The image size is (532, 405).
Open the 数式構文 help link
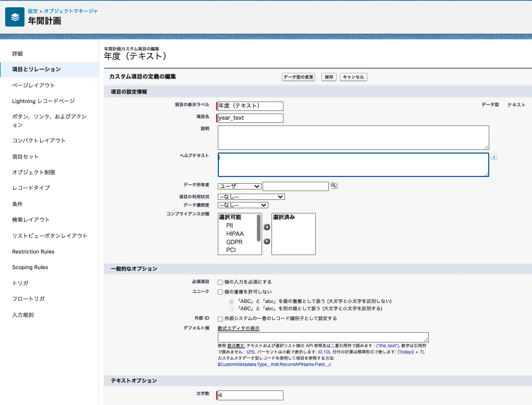point(236,346)
